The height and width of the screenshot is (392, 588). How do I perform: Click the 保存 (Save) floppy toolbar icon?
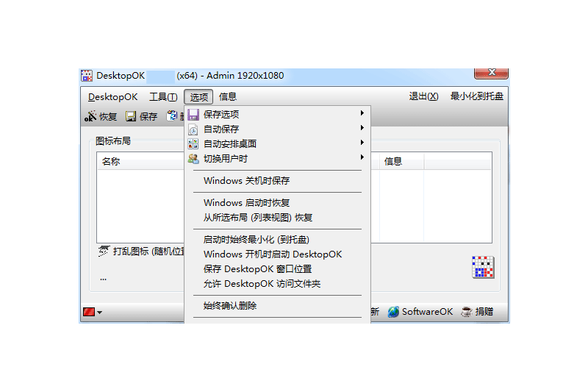point(131,116)
